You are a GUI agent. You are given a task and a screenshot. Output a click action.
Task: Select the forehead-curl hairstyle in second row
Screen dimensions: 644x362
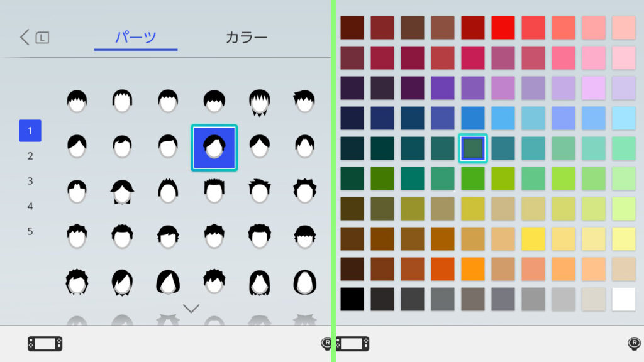click(x=123, y=146)
